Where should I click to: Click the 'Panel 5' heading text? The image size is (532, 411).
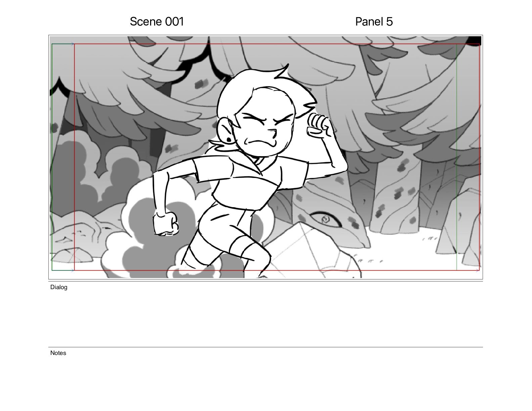point(374,21)
